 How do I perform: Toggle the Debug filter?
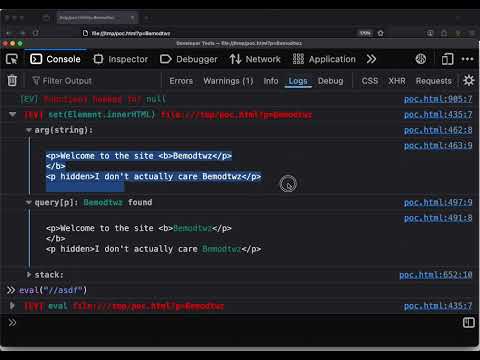[330, 81]
